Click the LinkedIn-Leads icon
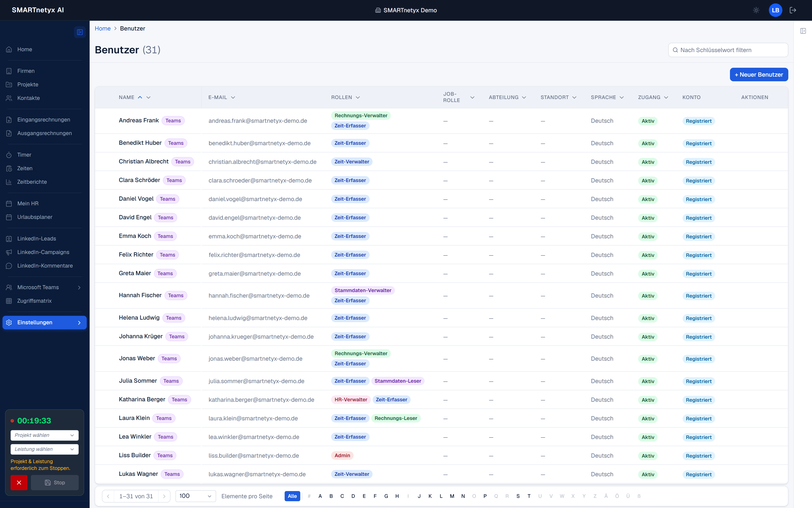 tap(9, 239)
